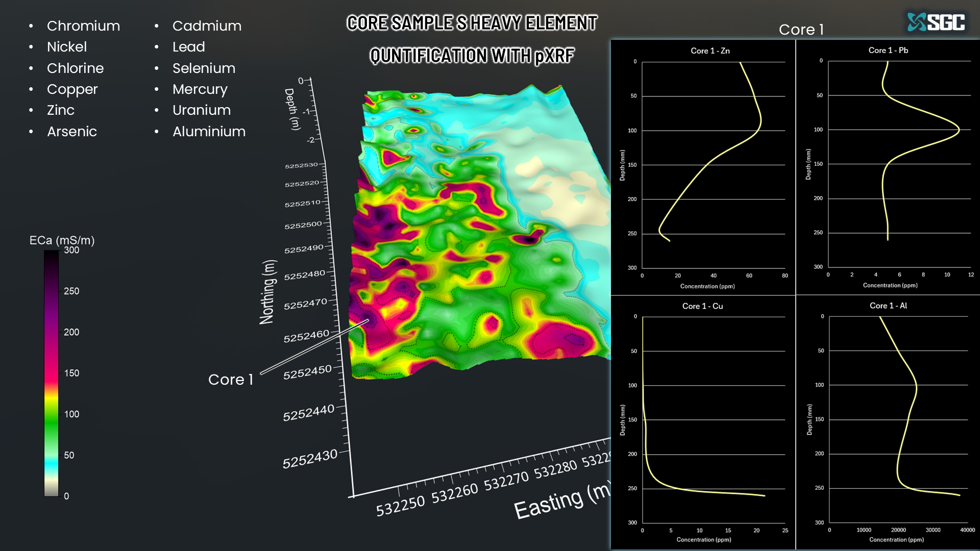The width and height of the screenshot is (980, 551).
Task: Click the ECa color scale bar
Action: click(51, 372)
